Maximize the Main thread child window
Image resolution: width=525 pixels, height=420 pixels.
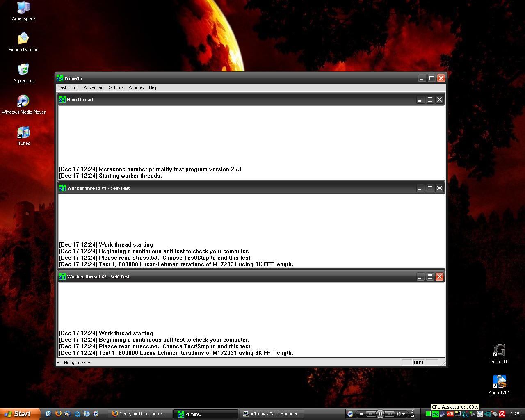tap(430, 100)
